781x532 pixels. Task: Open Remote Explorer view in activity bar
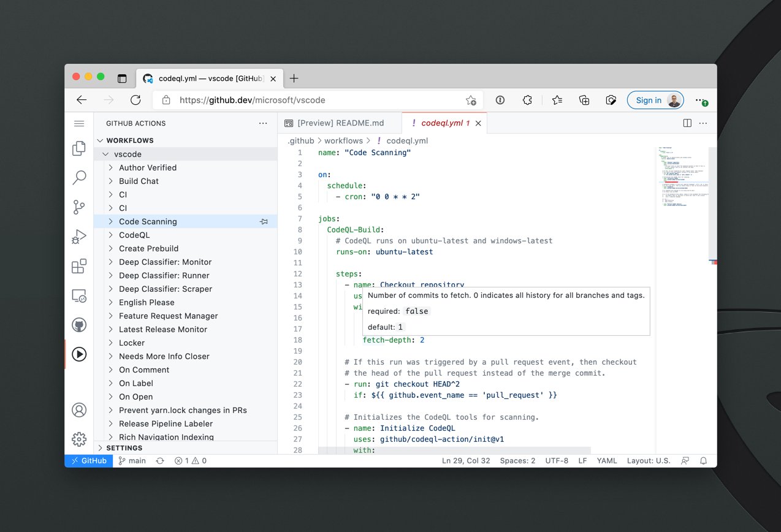79,295
